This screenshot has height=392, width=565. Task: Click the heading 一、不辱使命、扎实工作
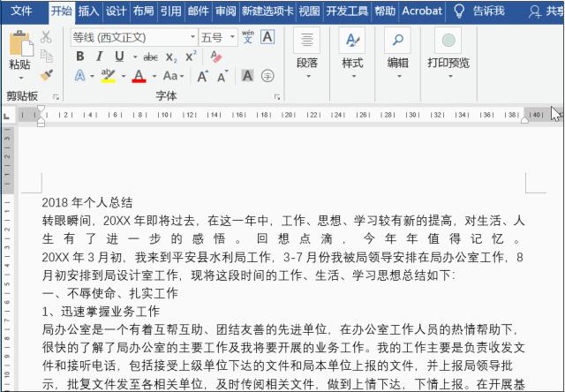pyautogui.click(x=110, y=293)
